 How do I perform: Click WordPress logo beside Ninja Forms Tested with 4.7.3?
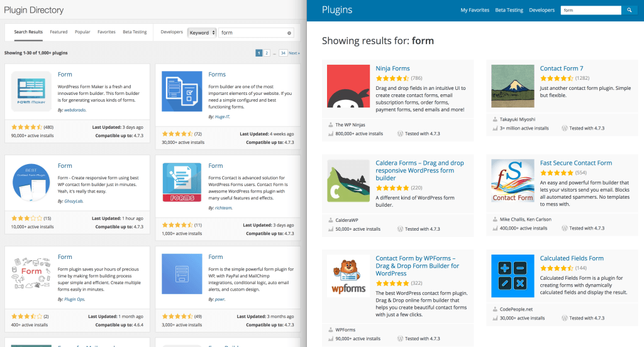click(400, 134)
